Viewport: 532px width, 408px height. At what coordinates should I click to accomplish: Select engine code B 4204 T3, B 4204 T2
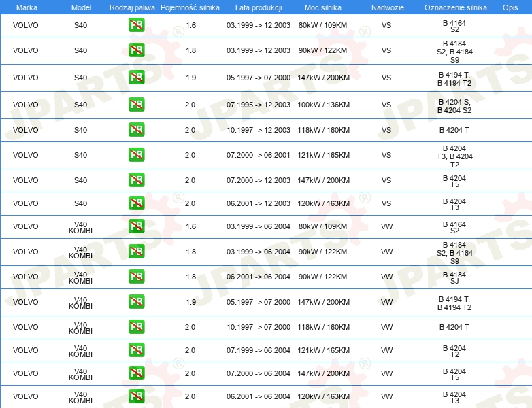[x=454, y=156]
